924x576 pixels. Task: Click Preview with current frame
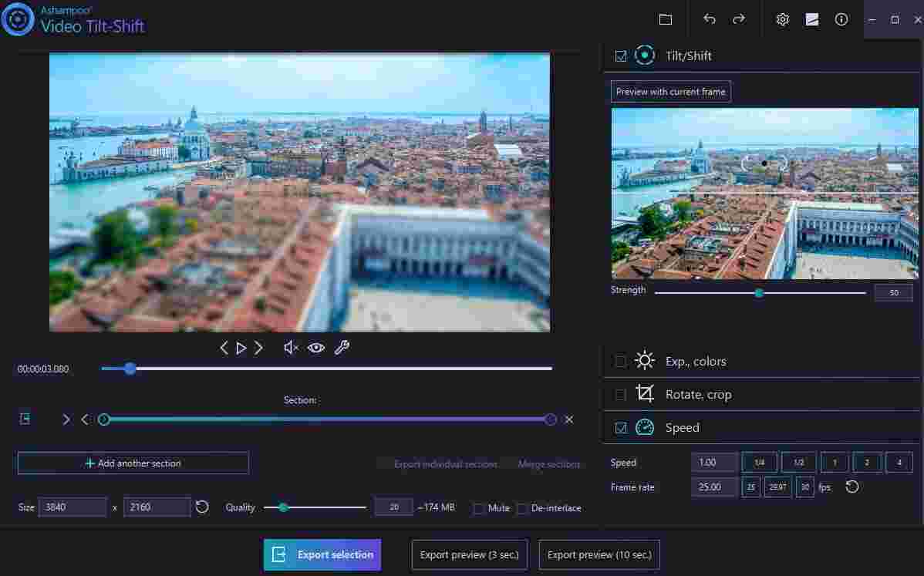[670, 91]
